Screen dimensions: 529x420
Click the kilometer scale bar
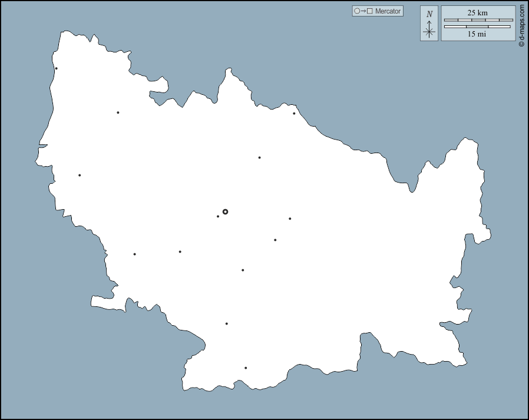point(478,20)
